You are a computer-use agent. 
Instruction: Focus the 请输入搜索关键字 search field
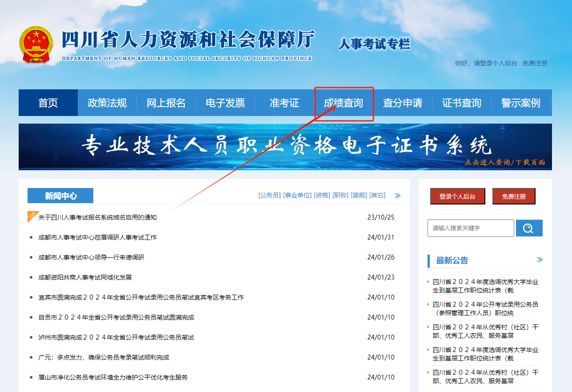click(x=470, y=228)
